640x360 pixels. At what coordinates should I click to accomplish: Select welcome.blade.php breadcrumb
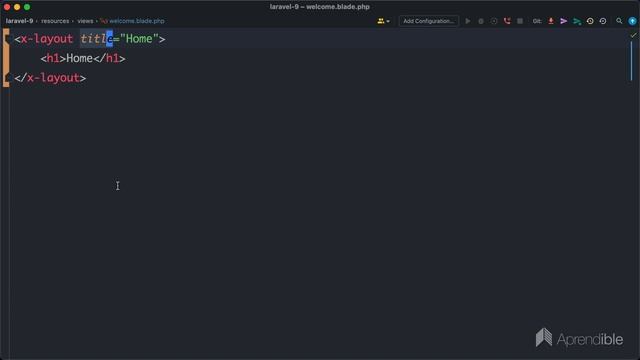point(136,21)
